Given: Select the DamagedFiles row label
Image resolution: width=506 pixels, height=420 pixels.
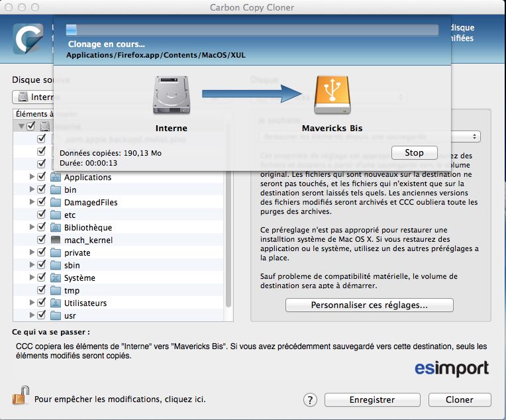Looking at the screenshot, I should [x=91, y=203].
